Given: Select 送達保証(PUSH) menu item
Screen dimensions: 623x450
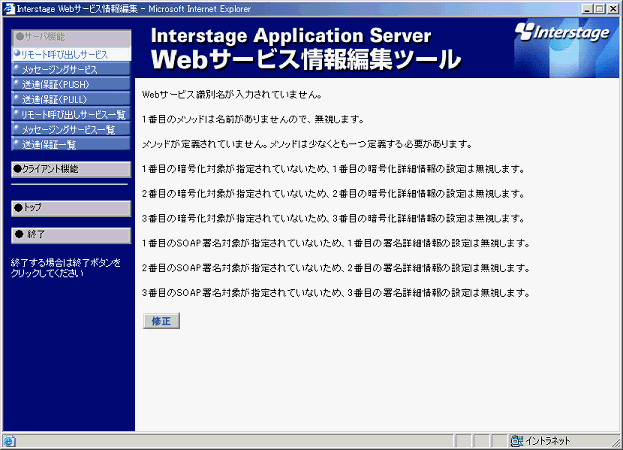Looking at the screenshot, I should pyautogui.click(x=72, y=85).
